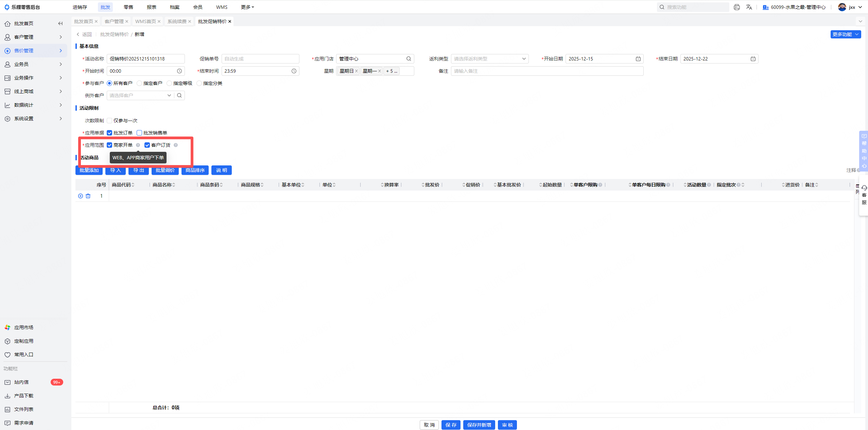Click the print icon in top bar
This screenshot has height=430, width=868.
coord(736,7)
